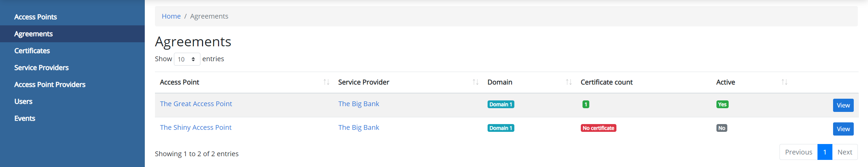Select Access Point Providers in sidebar
Image resolution: width=868 pixels, height=167 pixels.
[50, 85]
